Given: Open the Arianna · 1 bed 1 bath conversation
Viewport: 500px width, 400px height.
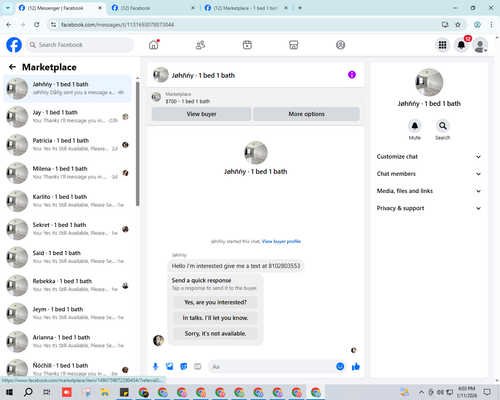Looking at the screenshot, I should 67,341.
